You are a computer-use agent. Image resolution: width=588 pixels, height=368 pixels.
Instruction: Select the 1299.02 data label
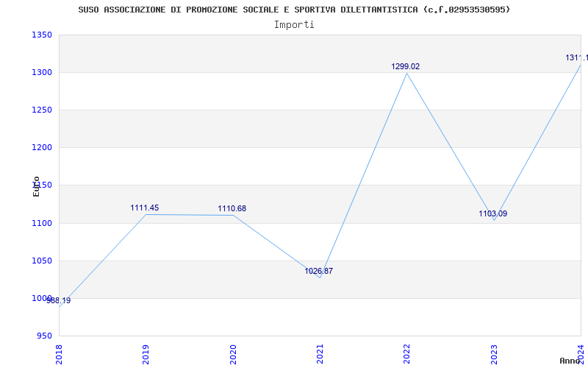tap(406, 66)
